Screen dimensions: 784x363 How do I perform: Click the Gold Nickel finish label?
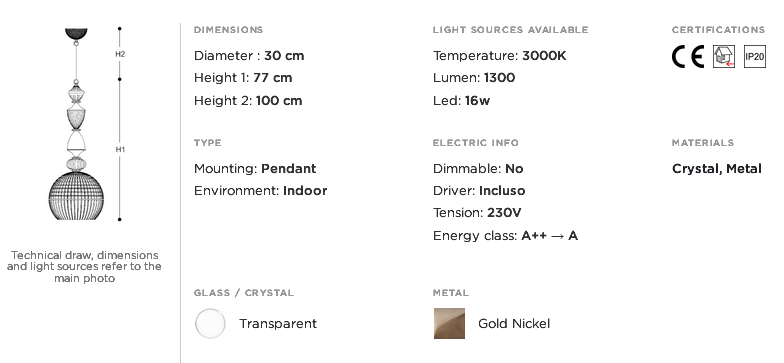point(514,324)
